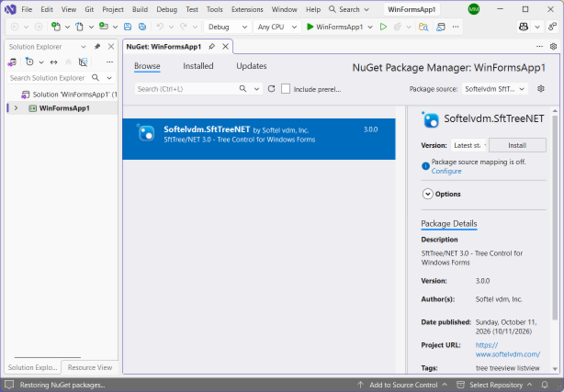Viewport: 564px width, 392px height.
Task: Click the New Project toolbar icon
Action: [x=56, y=27]
